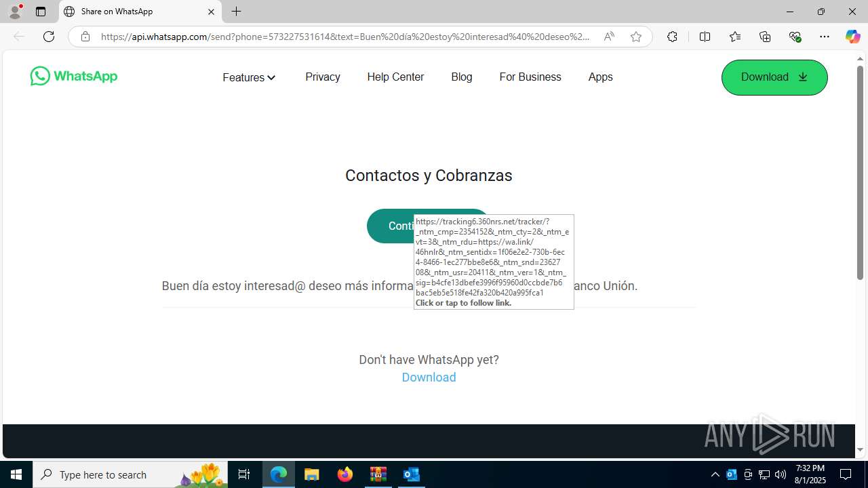Open Browser essentials icon
The image size is (868, 488).
pos(795,37)
